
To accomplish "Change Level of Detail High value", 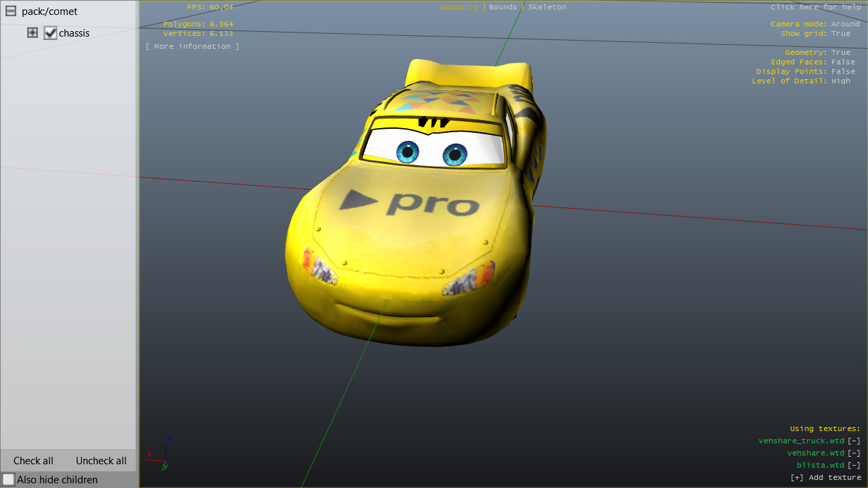I will pos(840,81).
